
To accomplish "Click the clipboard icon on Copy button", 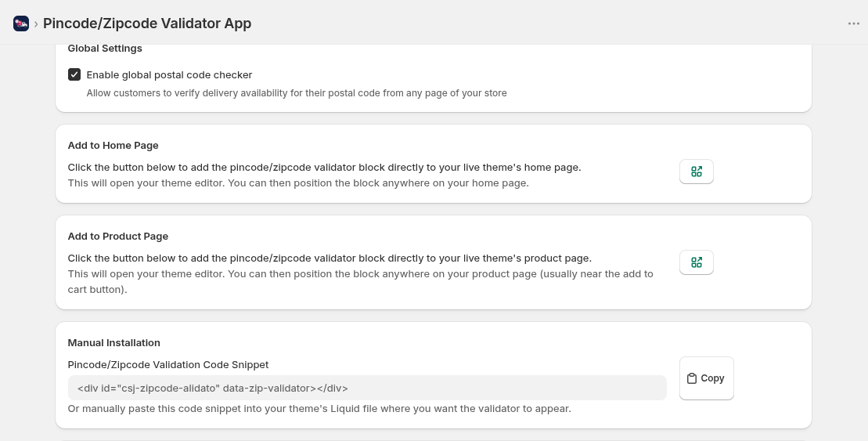I will [x=691, y=378].
